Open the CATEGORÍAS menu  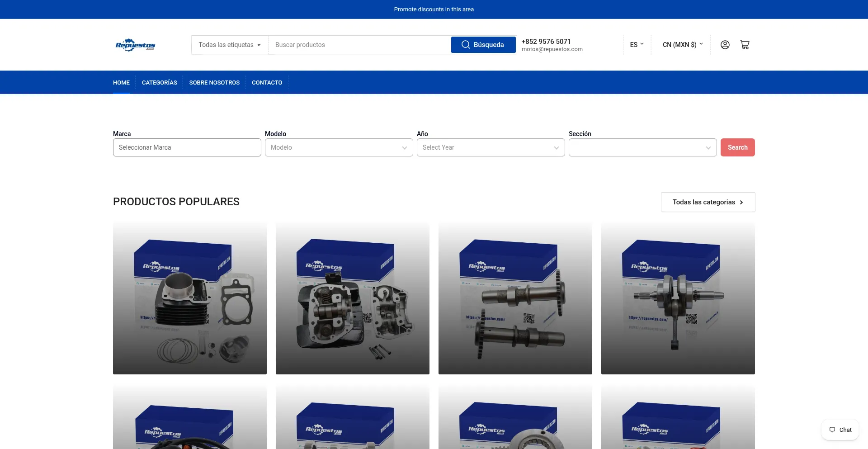point(160,83)
